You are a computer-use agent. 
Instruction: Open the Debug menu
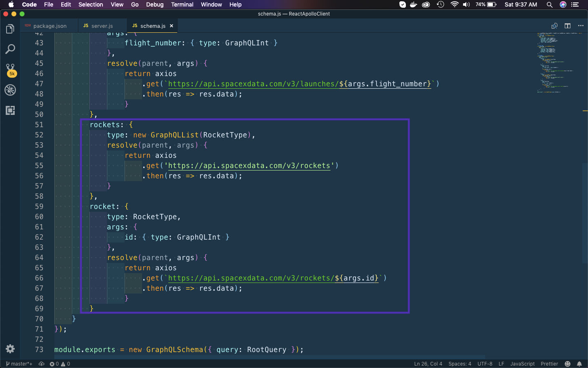[155, 4]
